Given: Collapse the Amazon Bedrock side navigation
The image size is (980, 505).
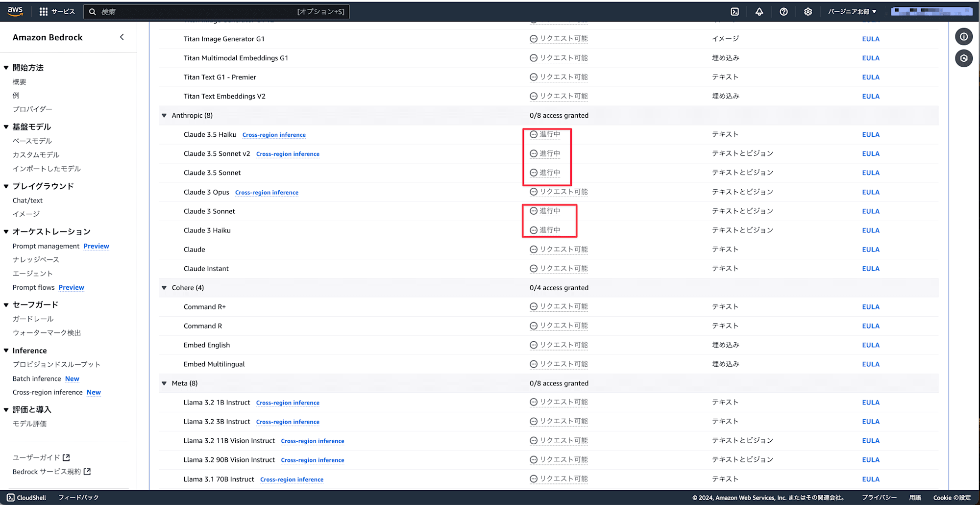Looking at the screenshot, I should tap(122, 37).
